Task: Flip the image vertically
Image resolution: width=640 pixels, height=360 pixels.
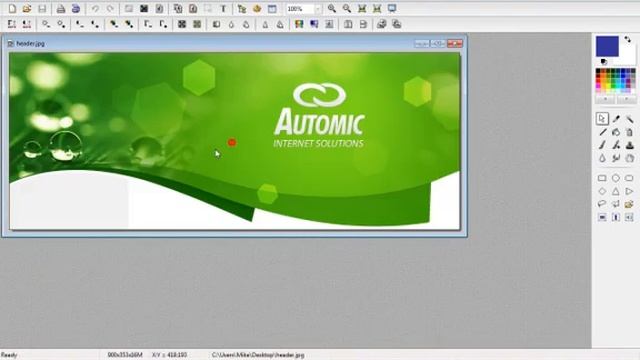Action: coord(363,24)
